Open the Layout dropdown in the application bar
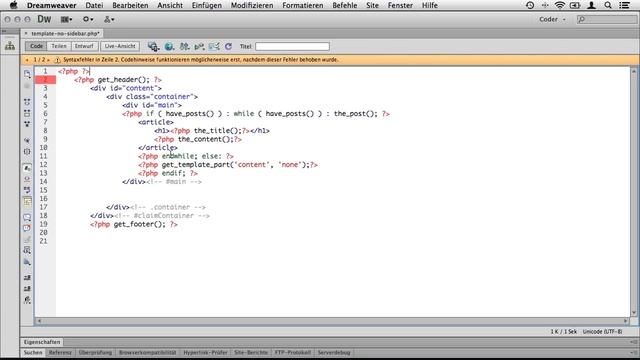 67,19
